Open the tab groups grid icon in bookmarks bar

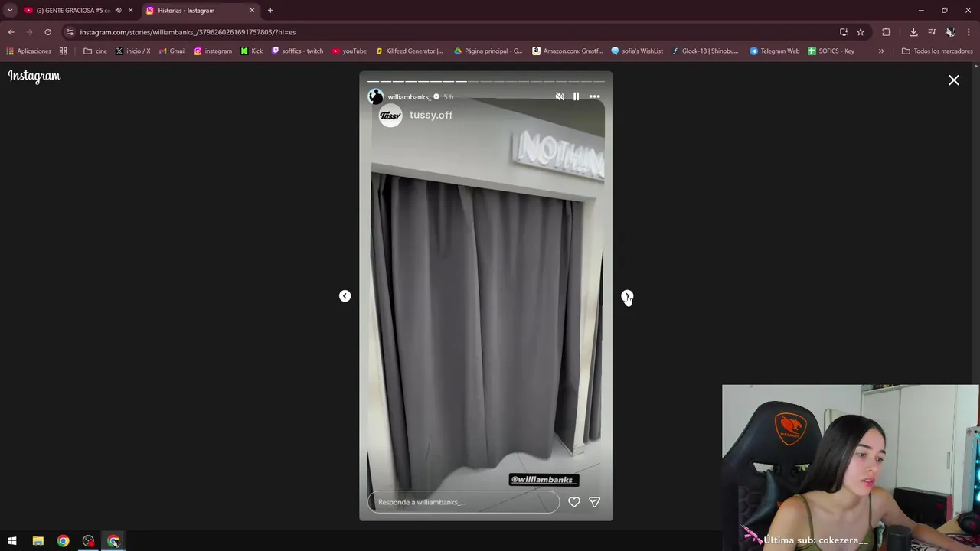(64, 51)
